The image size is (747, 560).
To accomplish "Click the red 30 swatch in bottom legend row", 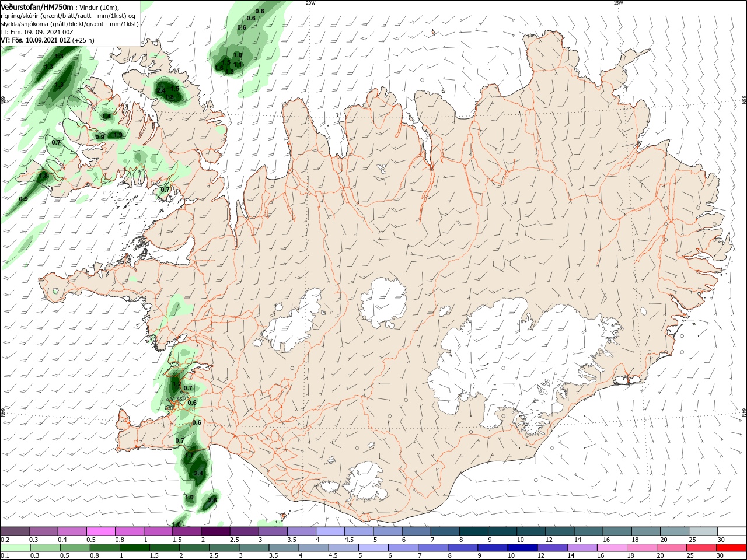I will 732,548.
